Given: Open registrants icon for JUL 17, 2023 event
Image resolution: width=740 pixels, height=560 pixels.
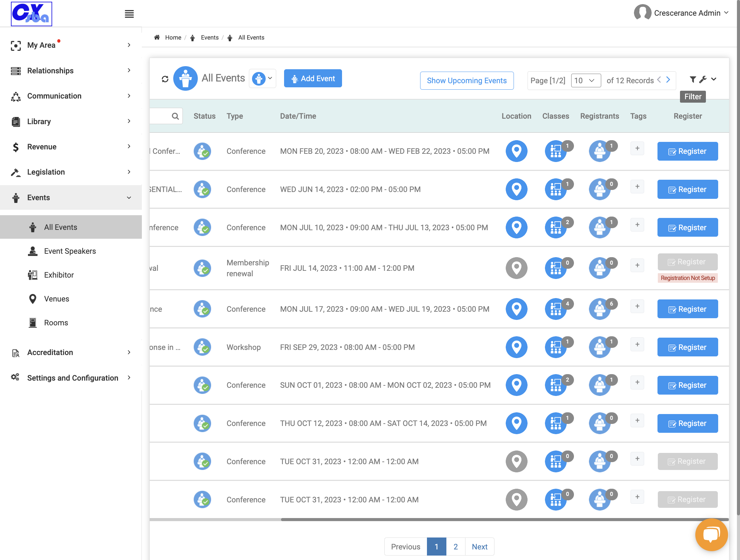Looking at the screenshot, I should tap(600, 309).
